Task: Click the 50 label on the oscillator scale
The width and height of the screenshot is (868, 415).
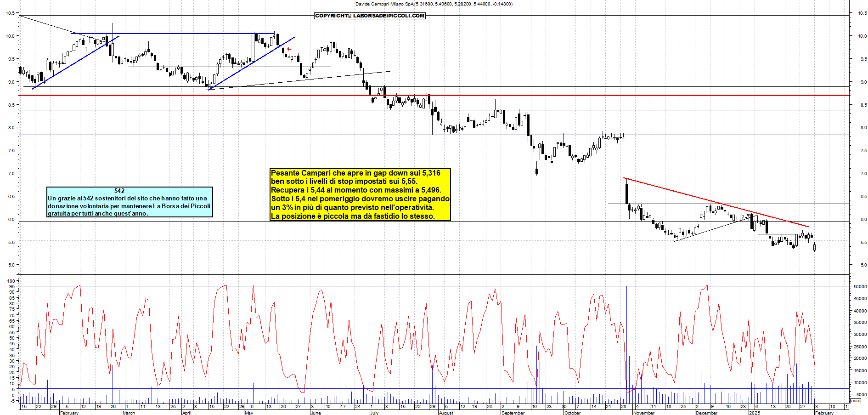Action: pyautogui.click(x=12, y=338)
